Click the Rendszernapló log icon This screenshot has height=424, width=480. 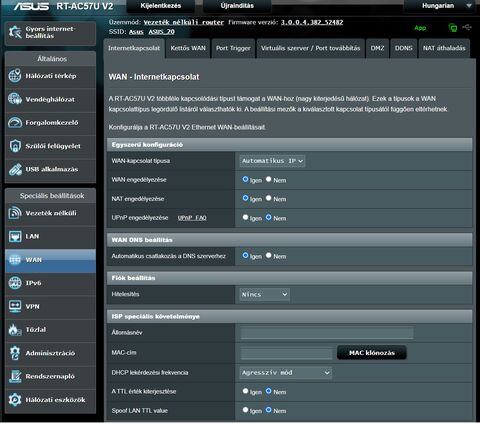point(15,376)
